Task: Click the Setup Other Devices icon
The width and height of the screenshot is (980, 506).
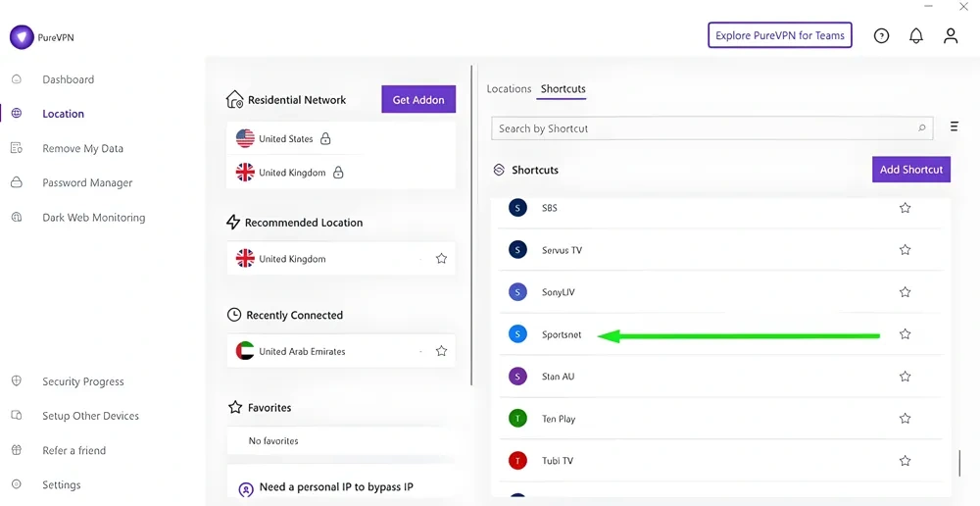Action: click(17, 416)
